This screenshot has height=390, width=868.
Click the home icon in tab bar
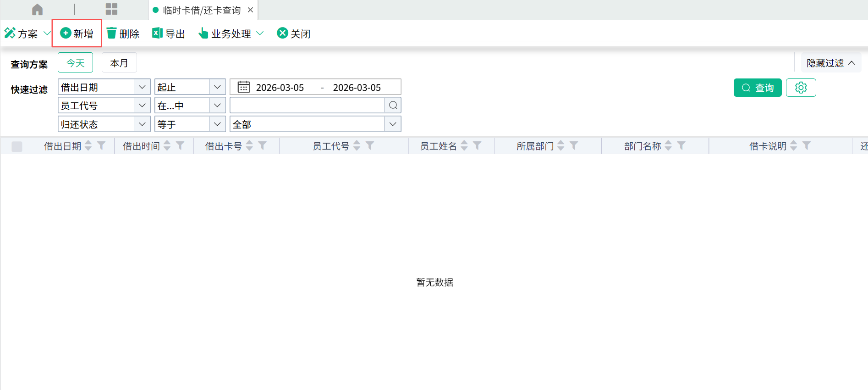[37, 10]
